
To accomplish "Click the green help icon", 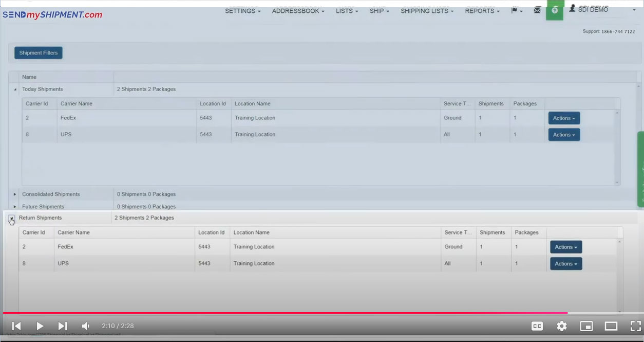I will pos(555,10).
